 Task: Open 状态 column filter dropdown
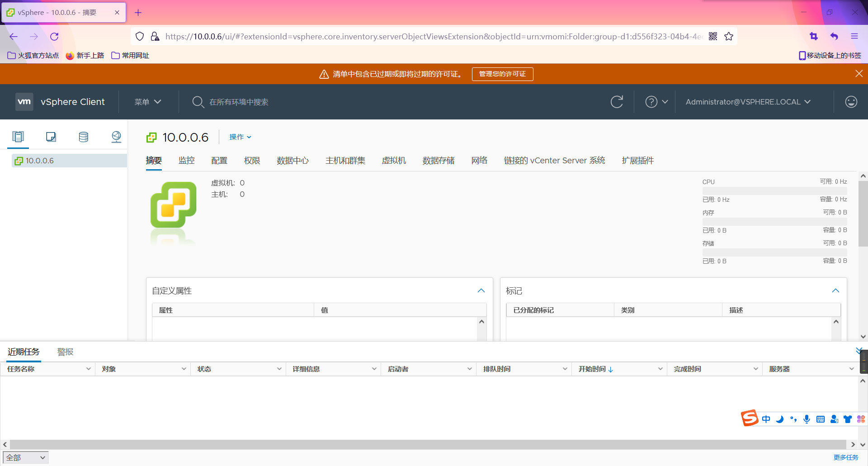click(279, 369)
